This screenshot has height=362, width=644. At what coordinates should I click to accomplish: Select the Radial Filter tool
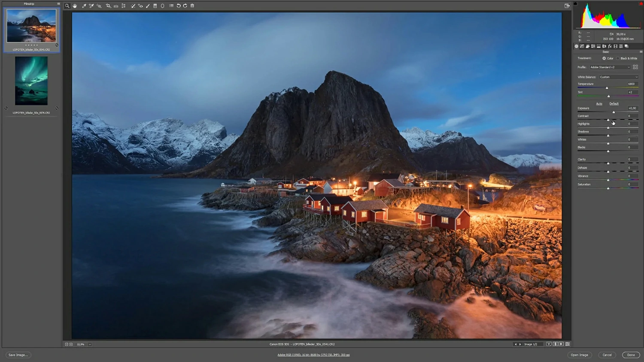pyautogui.click(x=162, y=6)
